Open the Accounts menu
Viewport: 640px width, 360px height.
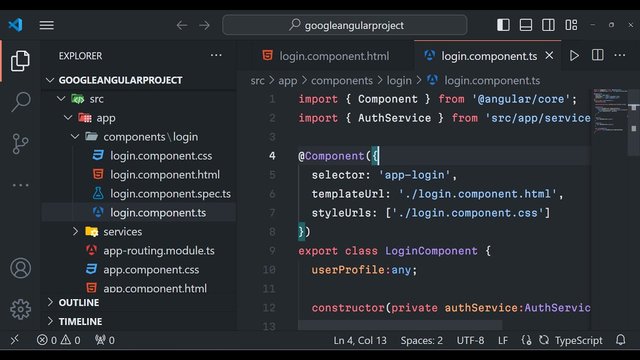(x=20, y=268)
